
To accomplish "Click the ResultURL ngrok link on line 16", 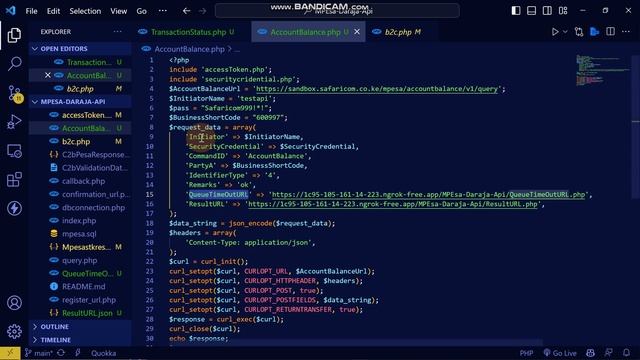I will pyautogui.click(x=392, y=204).
